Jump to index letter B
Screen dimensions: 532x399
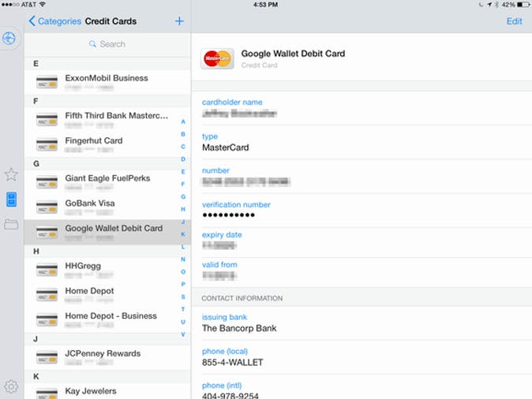183,134
